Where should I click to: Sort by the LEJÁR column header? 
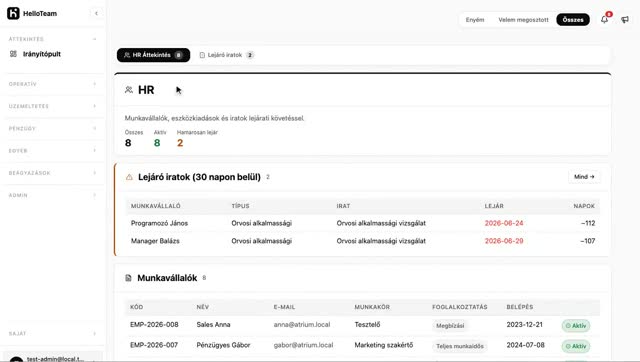[x=494, y=206]
